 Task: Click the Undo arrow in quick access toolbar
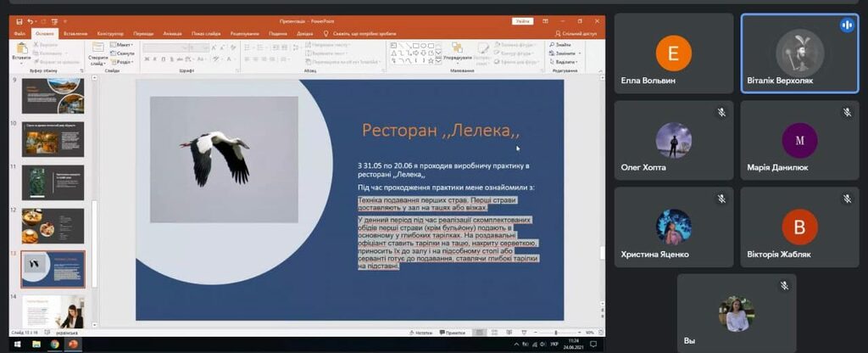[31, 21]
